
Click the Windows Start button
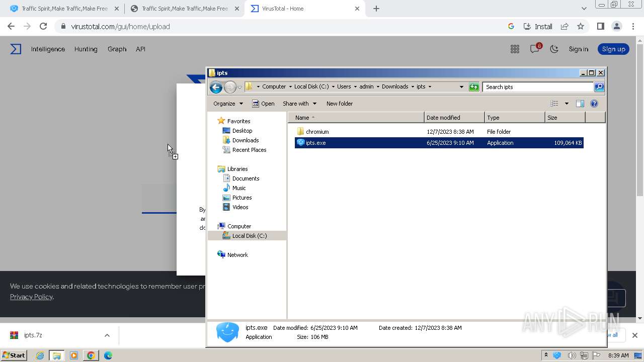14,355
